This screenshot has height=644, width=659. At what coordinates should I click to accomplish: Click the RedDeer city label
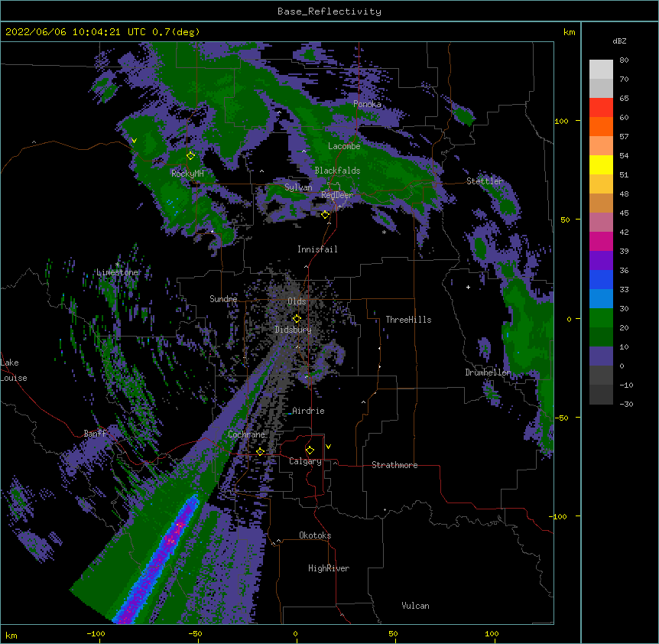click(337, 195)
